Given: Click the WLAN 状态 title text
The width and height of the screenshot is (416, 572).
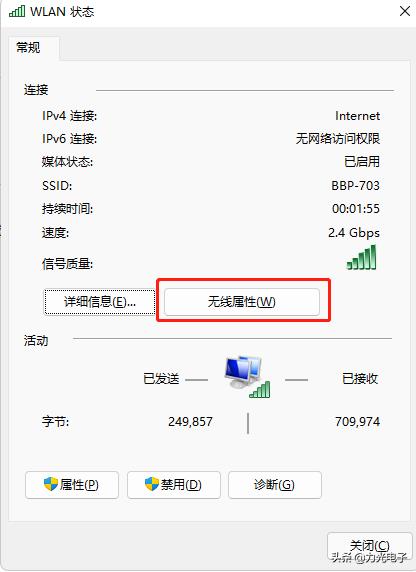Looking at the screenshot, I should [x=62, y=12].
